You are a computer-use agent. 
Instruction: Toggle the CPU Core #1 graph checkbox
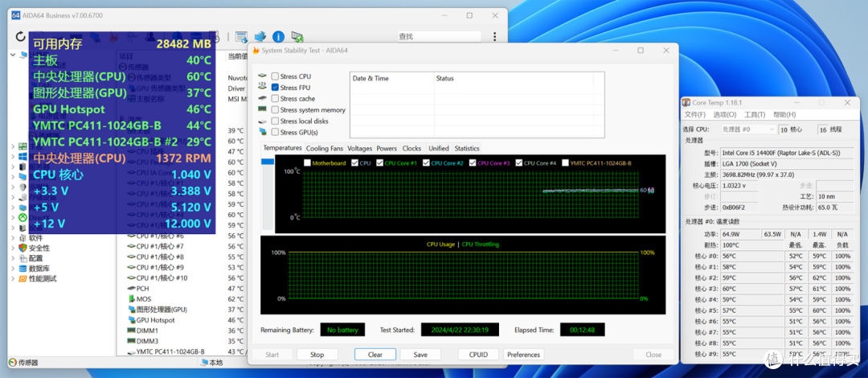(x=379, y=163)
